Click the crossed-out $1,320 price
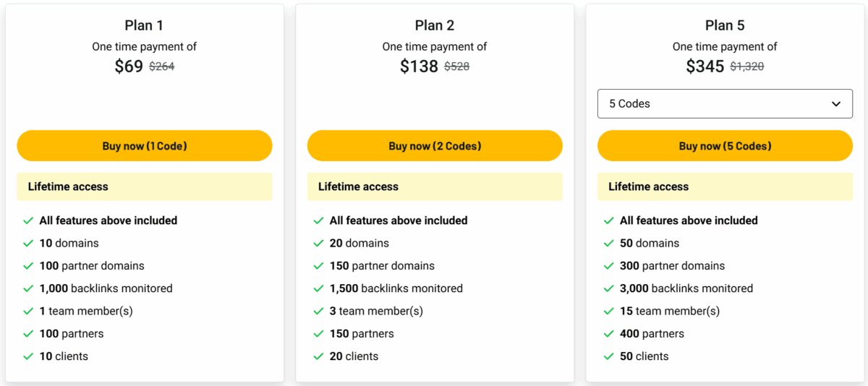Viewport: 868px width, 386px height. click(x=747, y=67)
